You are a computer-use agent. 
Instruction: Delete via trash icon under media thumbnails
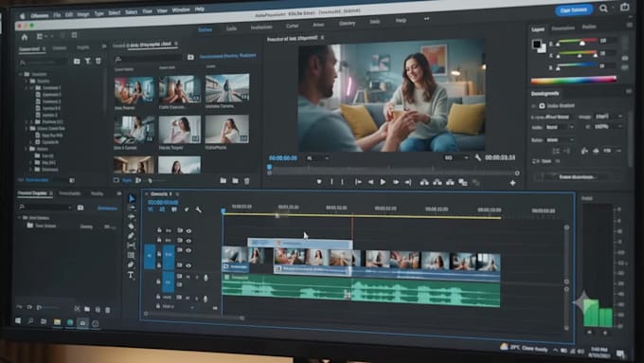pyautogui.click(x=247, y=180)
